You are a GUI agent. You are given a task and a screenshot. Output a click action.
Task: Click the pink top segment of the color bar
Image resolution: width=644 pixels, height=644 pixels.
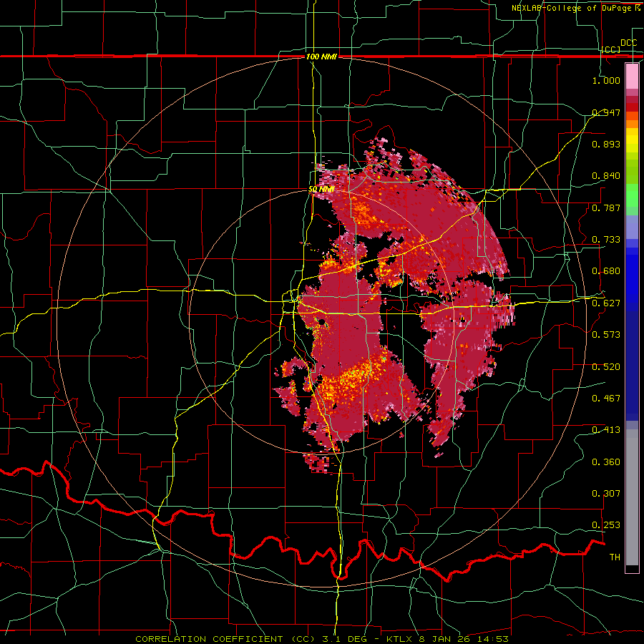632,76
